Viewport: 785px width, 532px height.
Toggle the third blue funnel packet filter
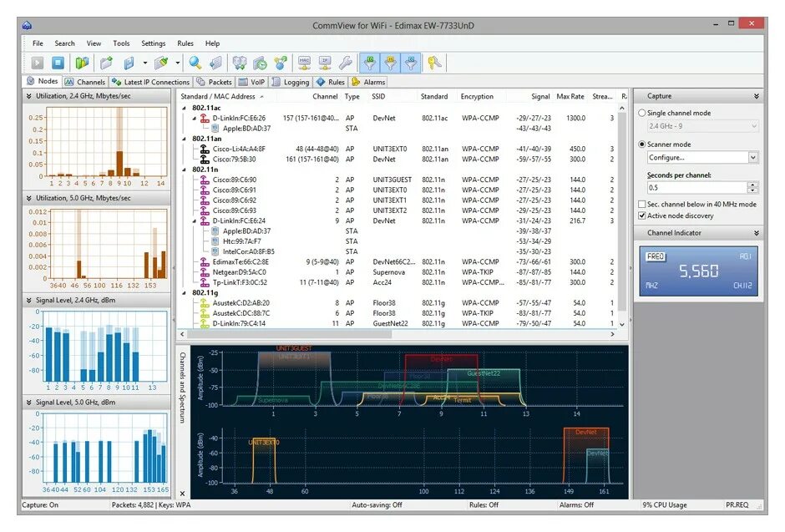(x=411, y=63)
